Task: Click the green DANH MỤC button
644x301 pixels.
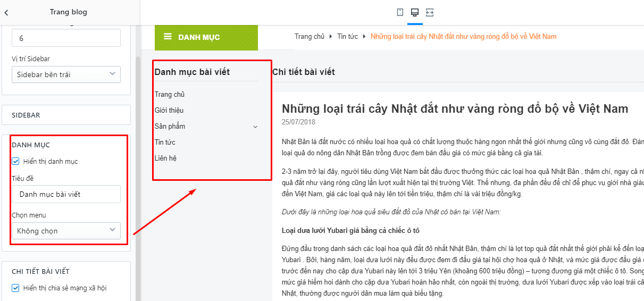Action: point(206,37)
